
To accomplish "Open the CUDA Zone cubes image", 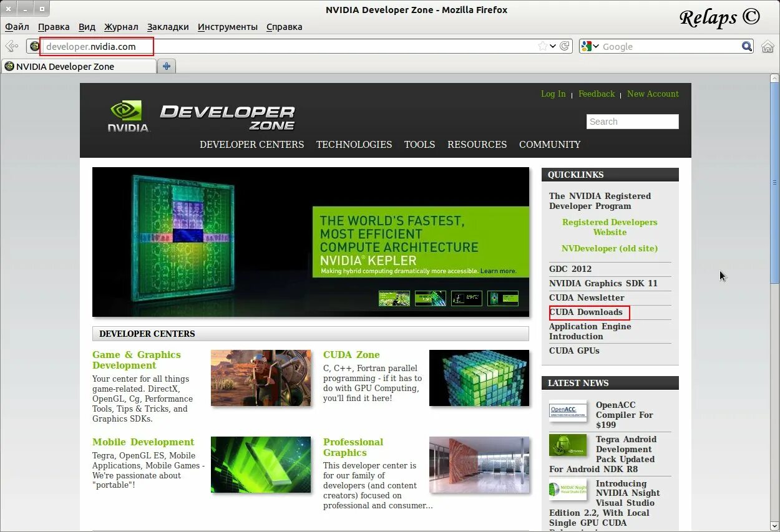I will [x=479, y=378].
